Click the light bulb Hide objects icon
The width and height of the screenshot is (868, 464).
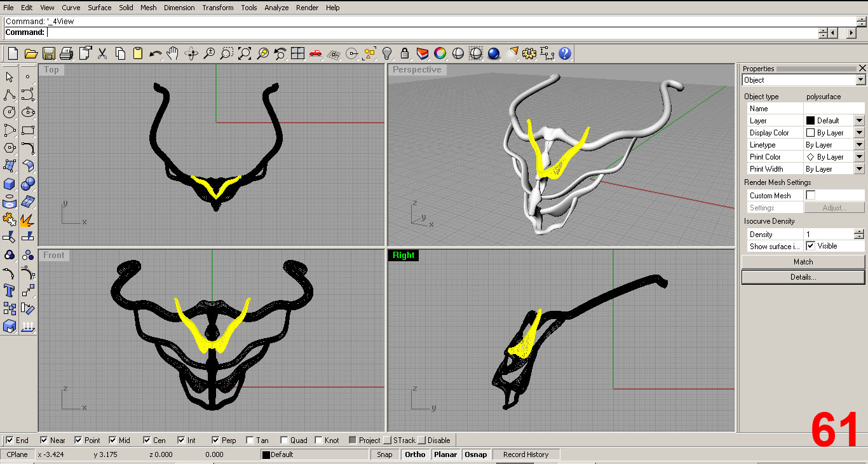point(387,53)
